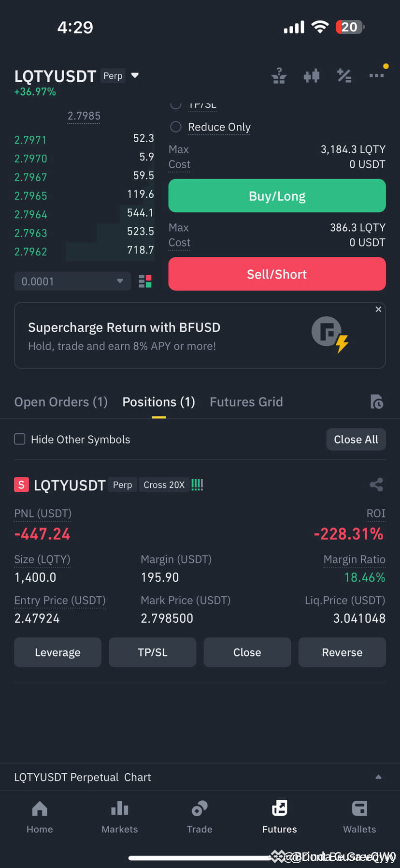
Task: Tap the green Buy/Long button
Action: coord(277,196)
